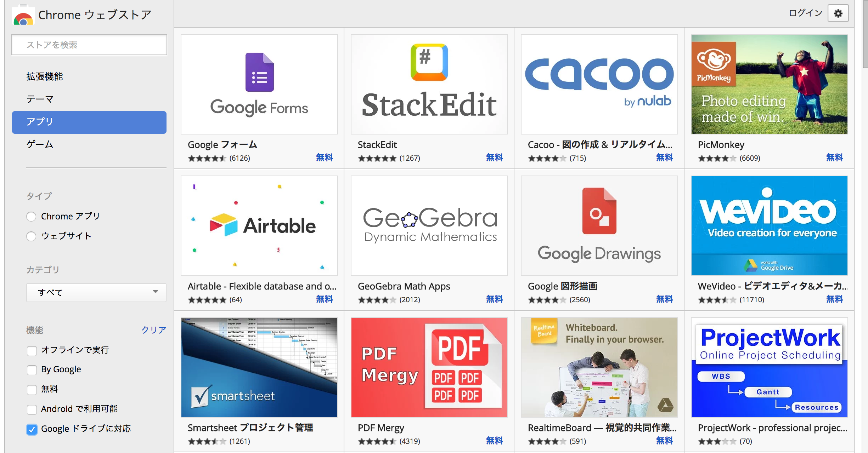Click the (6126) rating count
Image resolution: width=868 pixels, height=453 pixels.
(240, 158)
